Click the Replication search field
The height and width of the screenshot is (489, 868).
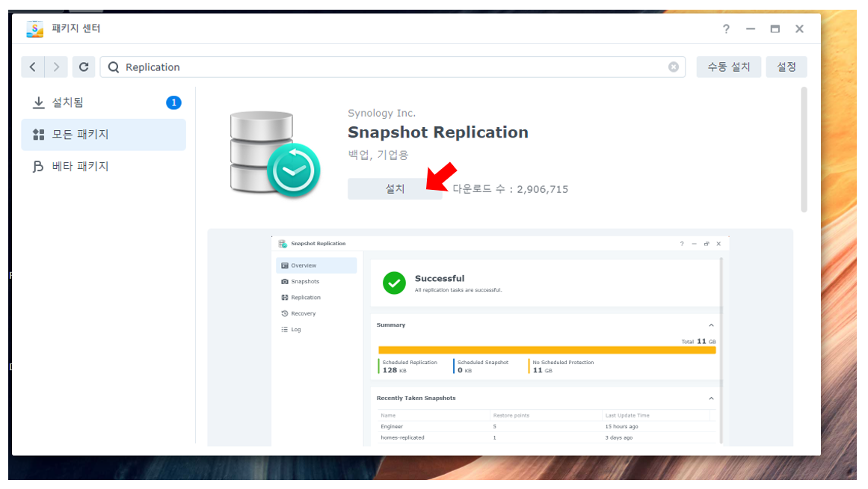[393, 67]
